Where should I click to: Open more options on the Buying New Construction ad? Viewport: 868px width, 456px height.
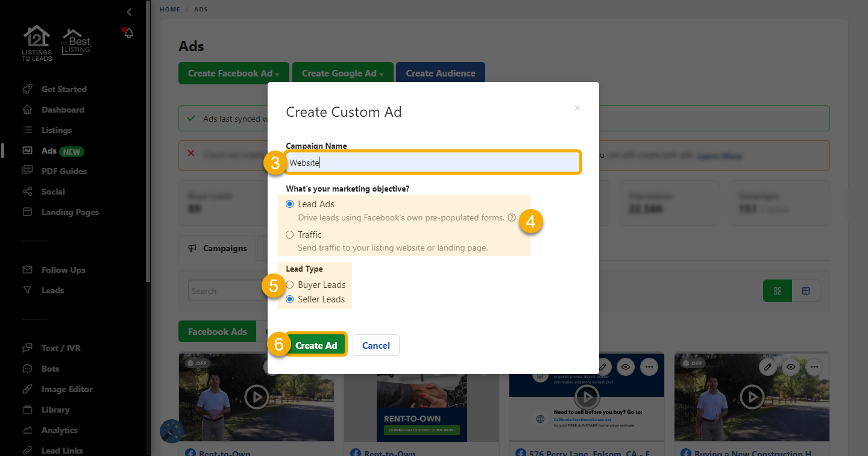[814, 366]
